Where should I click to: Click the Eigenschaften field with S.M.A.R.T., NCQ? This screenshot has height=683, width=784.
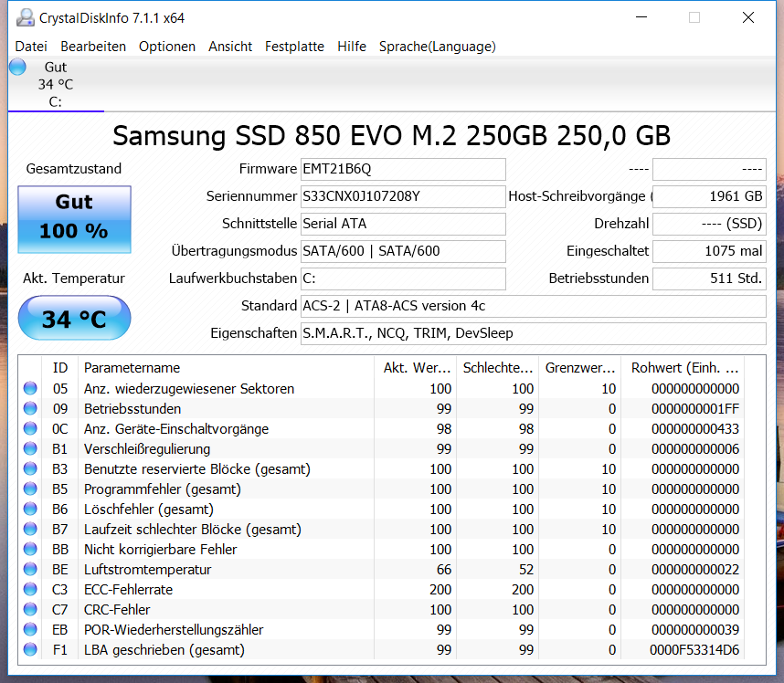(533, 333)
